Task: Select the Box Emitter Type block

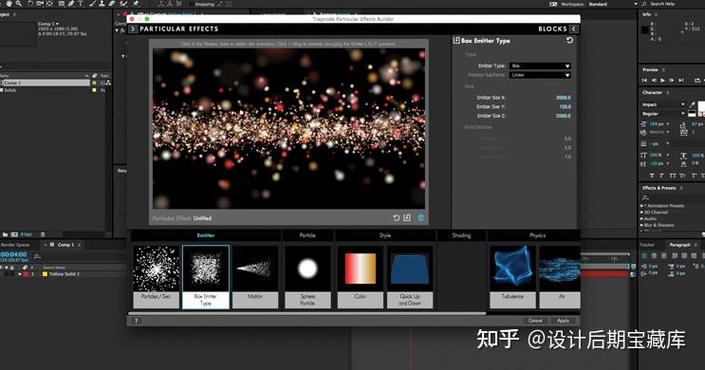Action: click(x=206, y=276)
